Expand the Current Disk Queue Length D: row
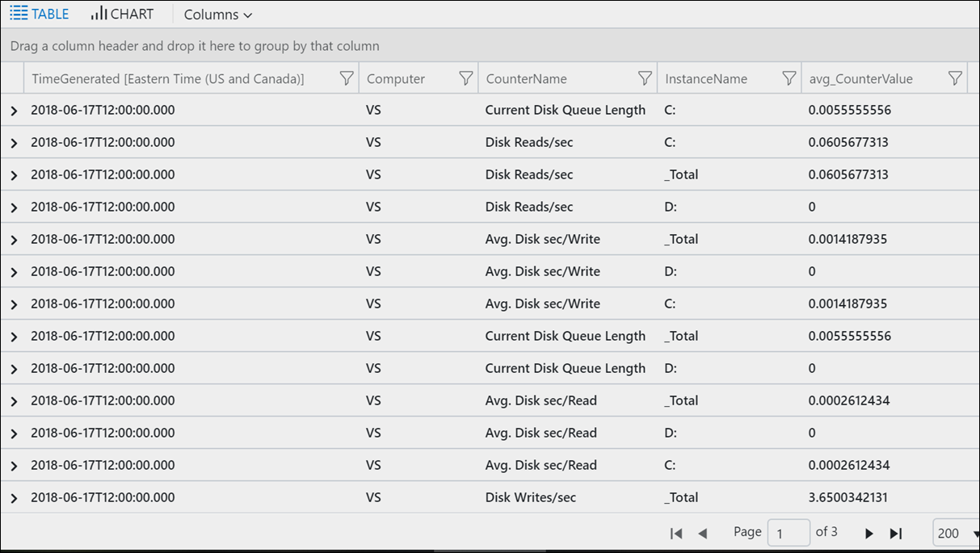 [x=14, y=369]
